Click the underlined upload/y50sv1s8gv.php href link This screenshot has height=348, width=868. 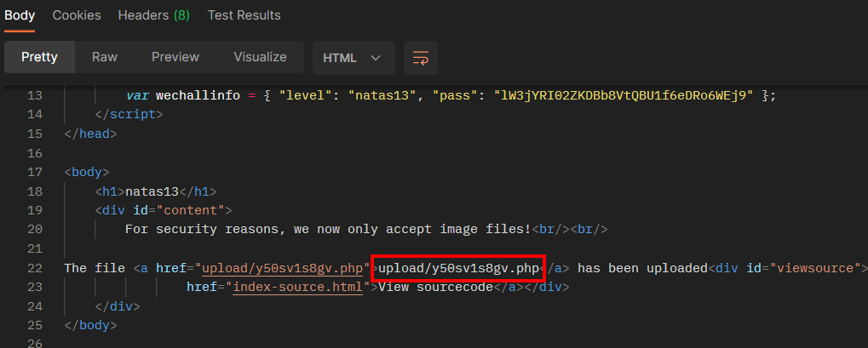tap(283, 268)
